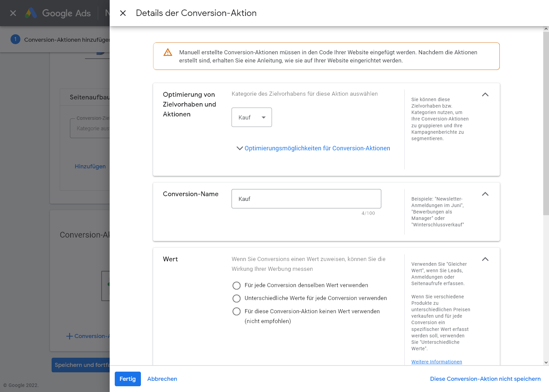Collapse the Conversion-Name section
The width and height of the screenshot is (549, 392).
[x=485, y=194]
